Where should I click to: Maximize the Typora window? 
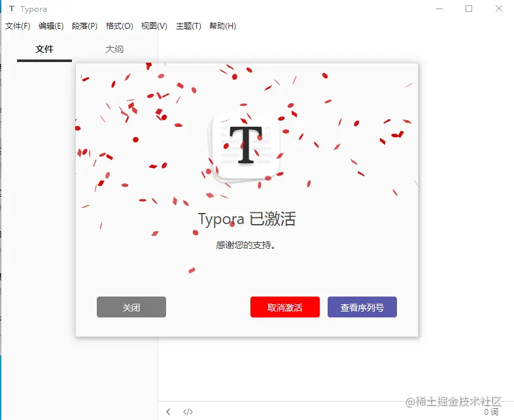[469, 9]
